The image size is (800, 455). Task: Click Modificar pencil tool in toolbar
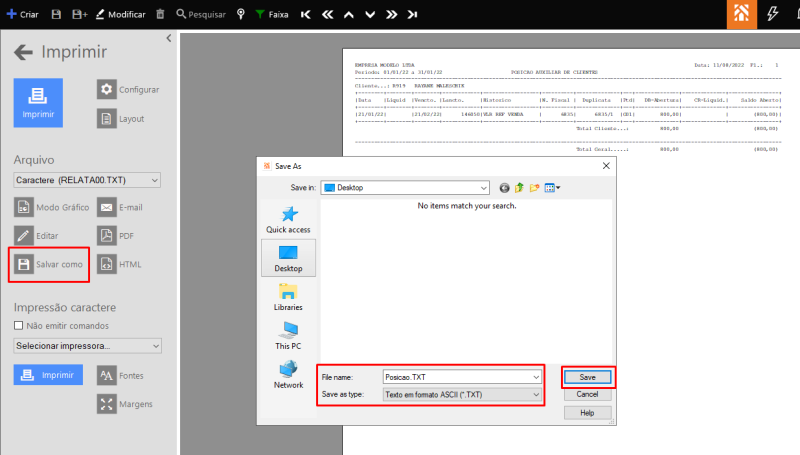[x=120, y=14]
